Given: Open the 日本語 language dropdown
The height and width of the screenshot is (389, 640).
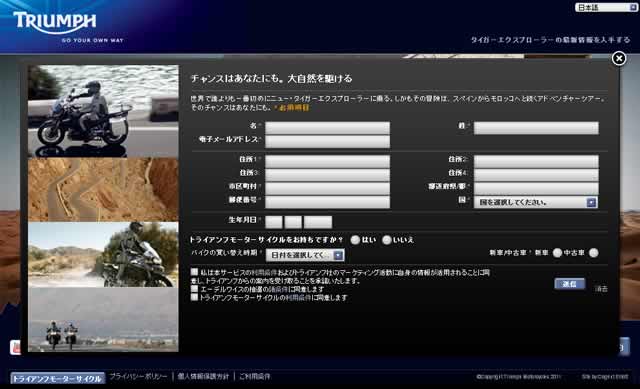Looking at the screenshot, I should tap(606, 7).
